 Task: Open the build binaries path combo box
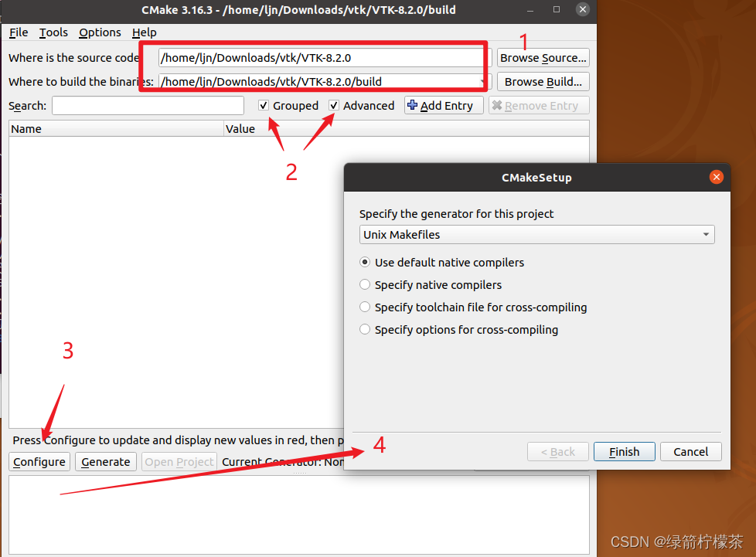(x=325, y=82)
